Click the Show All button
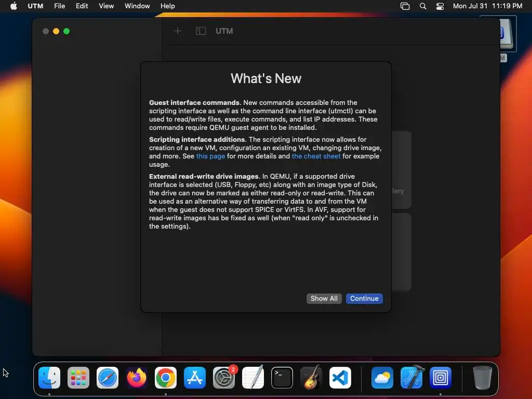 pos(324,299)
